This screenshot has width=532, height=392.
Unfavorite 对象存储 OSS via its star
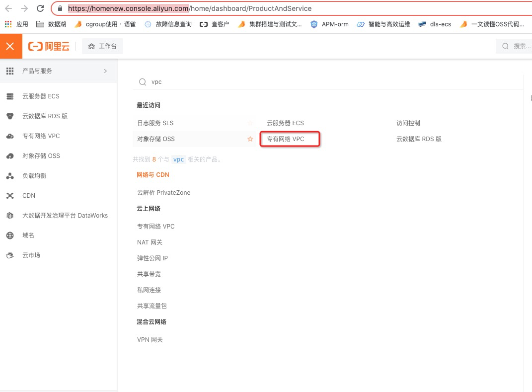coord(250,139)
